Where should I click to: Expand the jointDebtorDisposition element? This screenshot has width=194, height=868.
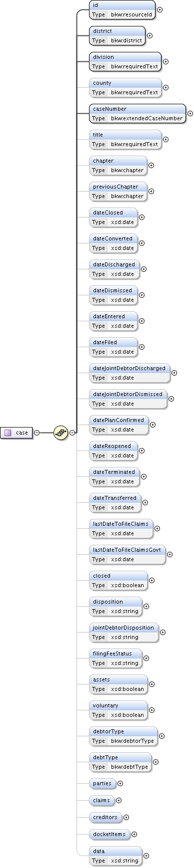pyautogui.click(x=163, y=632)
